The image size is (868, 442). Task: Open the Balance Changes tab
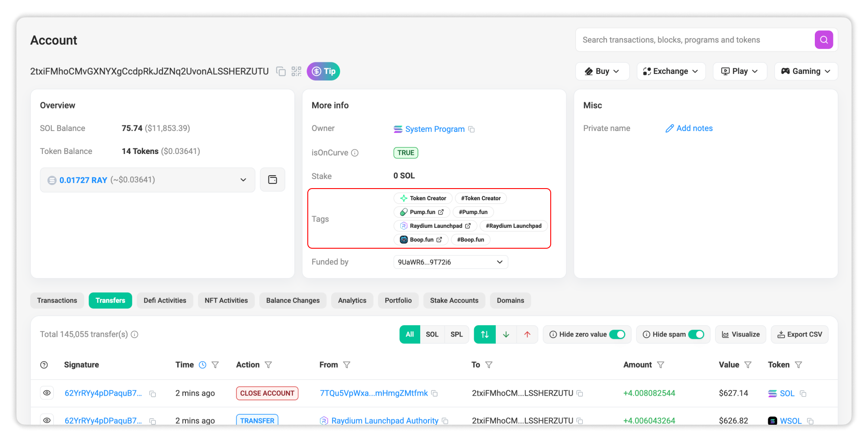(293, 301)
